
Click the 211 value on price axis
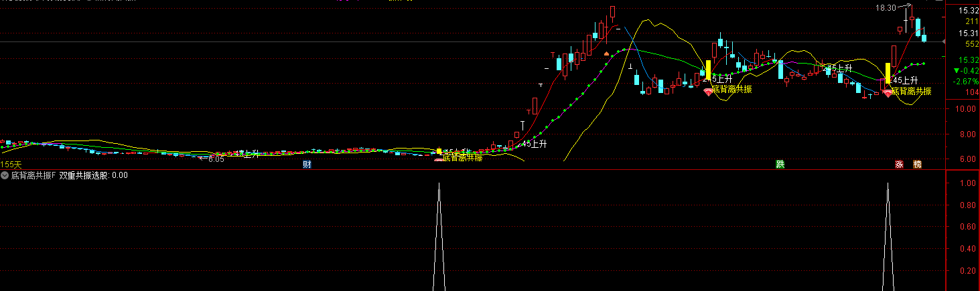click(x=972, y=21)
